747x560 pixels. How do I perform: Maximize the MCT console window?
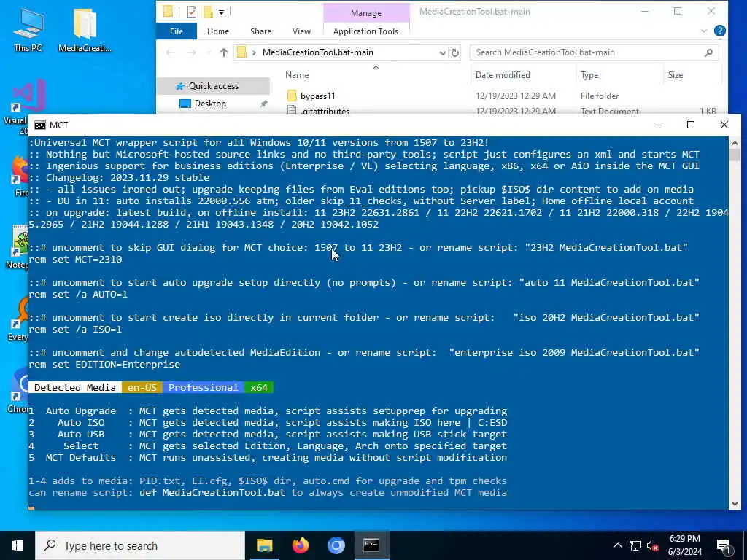(691, 125)
